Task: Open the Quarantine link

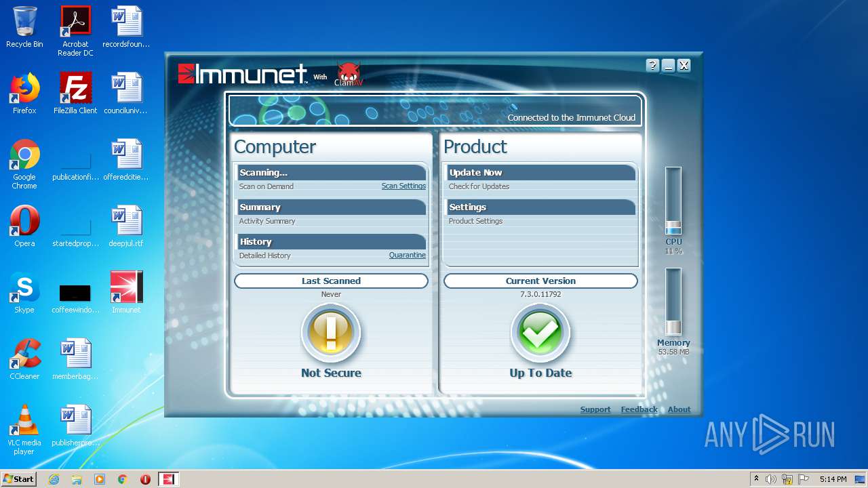Action: click(408, 256)
